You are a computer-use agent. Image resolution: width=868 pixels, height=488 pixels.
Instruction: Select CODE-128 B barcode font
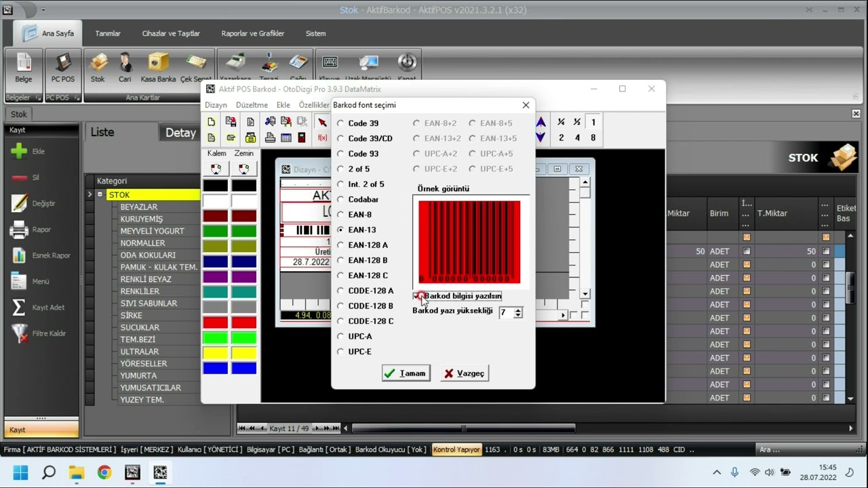[x=340, y=306]
